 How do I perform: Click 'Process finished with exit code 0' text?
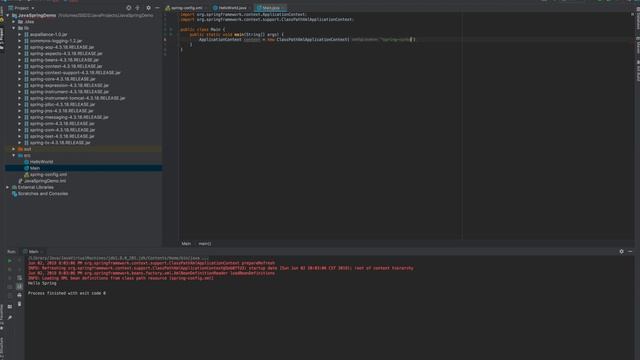(x=67, y=293)
